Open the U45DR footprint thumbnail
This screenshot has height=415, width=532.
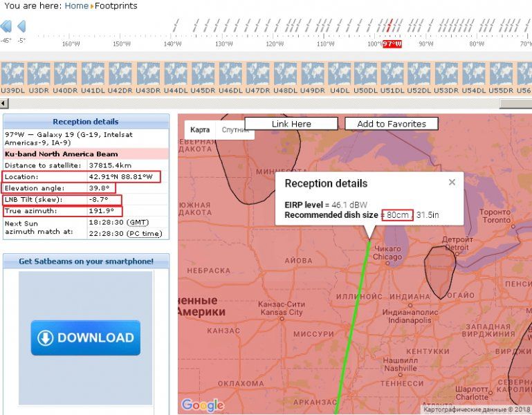click(x=203, y=74)
